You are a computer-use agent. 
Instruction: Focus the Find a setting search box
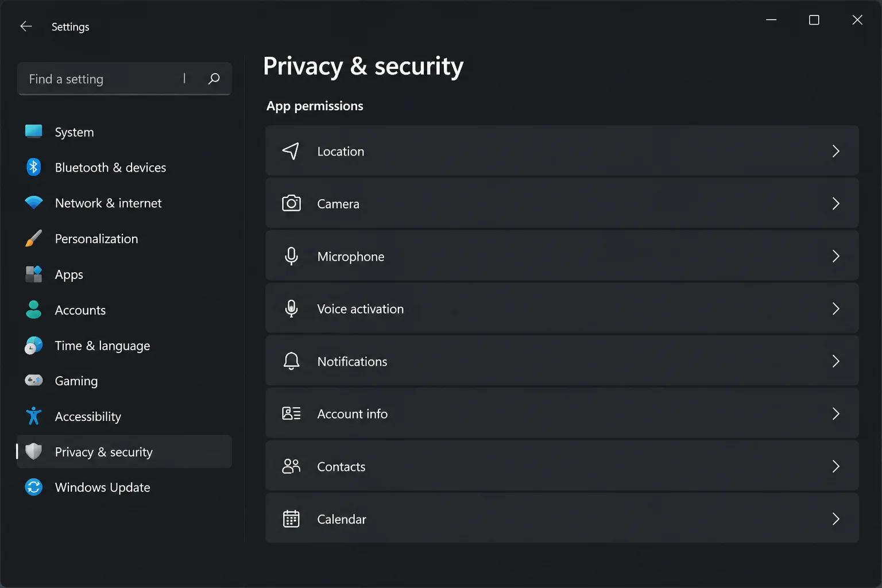125,79
